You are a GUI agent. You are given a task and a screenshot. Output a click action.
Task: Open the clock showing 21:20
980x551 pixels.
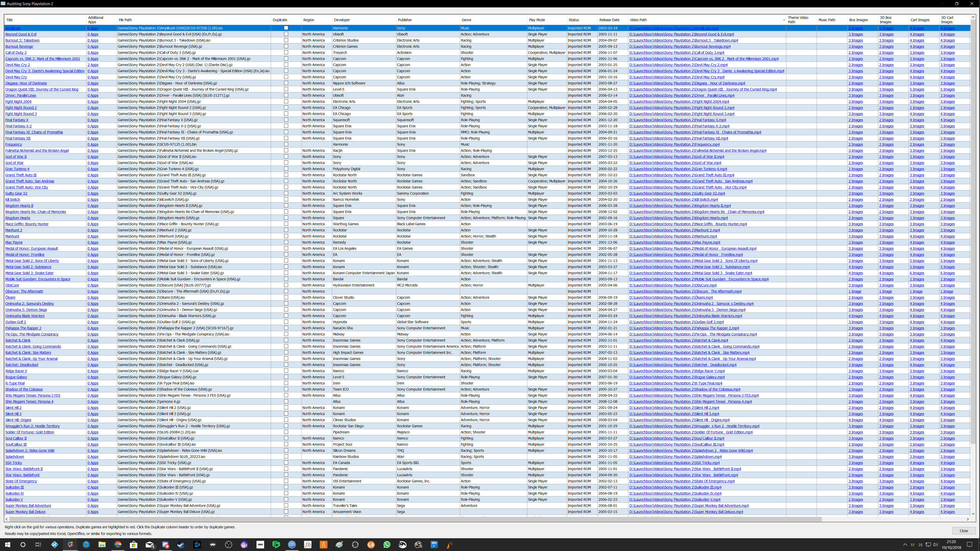[x=951, y=545]
